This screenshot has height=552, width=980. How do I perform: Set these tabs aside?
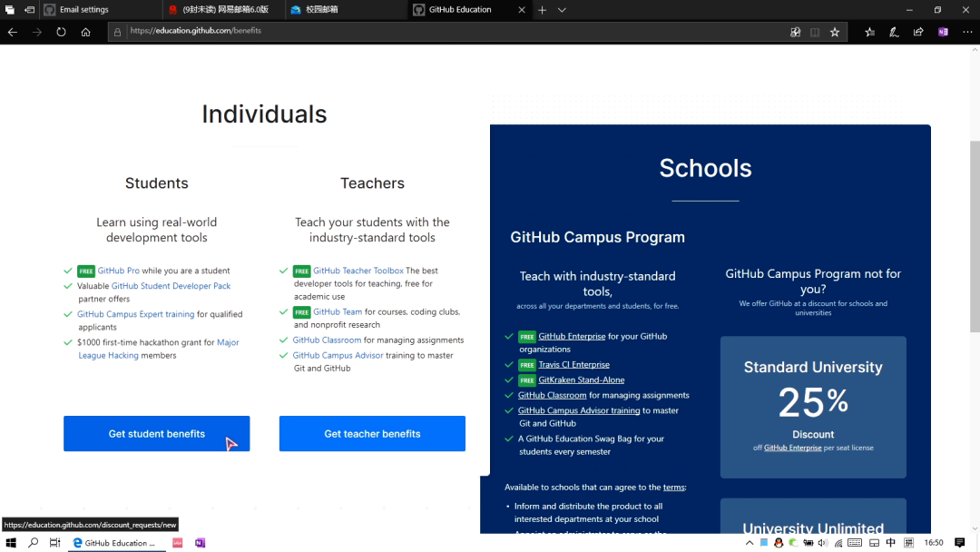(29, 10)
